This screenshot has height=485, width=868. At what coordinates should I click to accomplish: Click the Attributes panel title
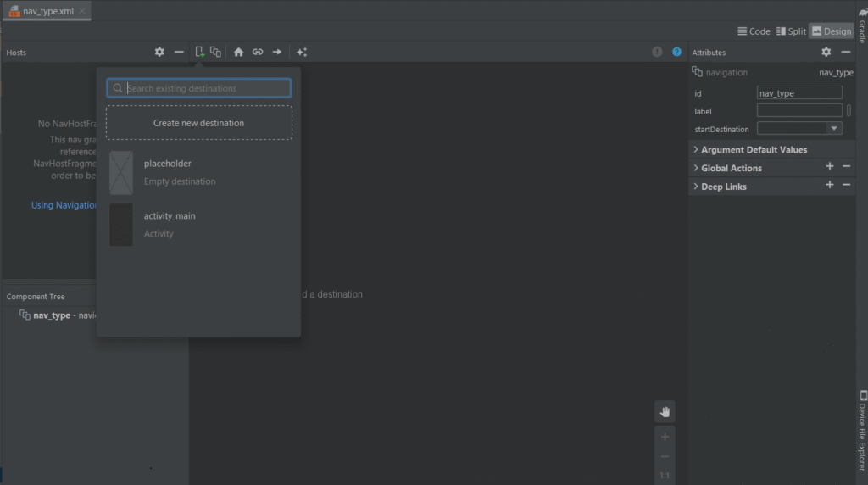pos(709,53)
